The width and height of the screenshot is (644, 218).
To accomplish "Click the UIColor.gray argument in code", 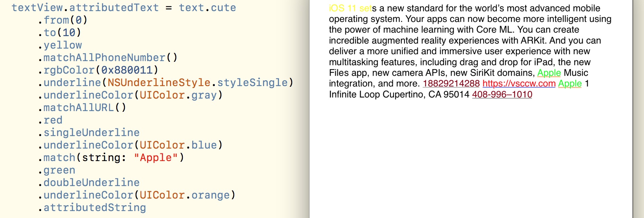I will pyautogui.click(x=178, y=95).
